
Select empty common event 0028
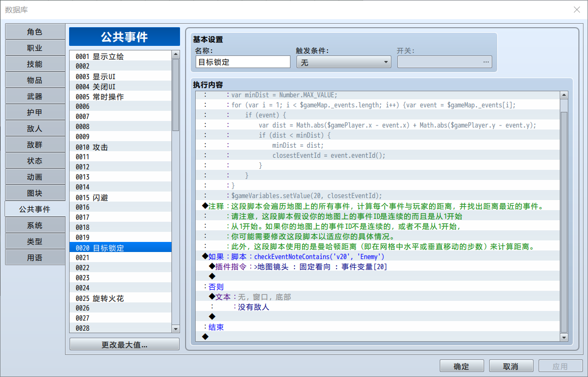click(121, 328)
